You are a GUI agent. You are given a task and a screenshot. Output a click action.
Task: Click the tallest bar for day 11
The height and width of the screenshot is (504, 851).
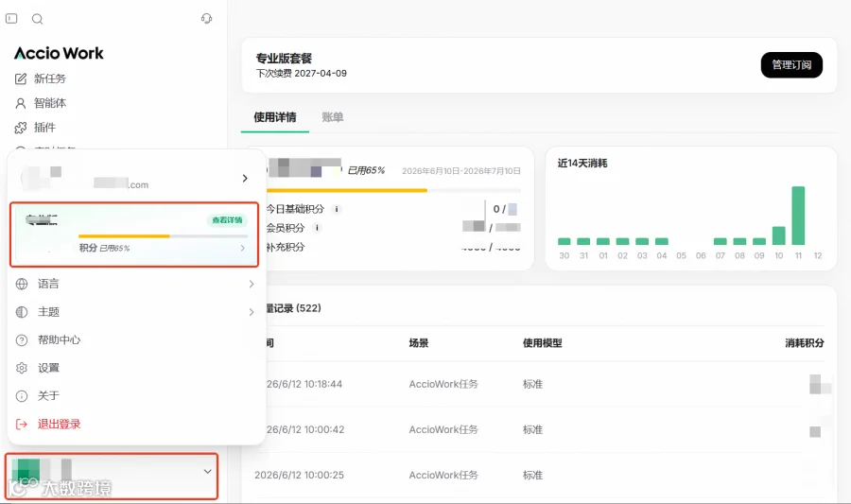click(798, 216)
